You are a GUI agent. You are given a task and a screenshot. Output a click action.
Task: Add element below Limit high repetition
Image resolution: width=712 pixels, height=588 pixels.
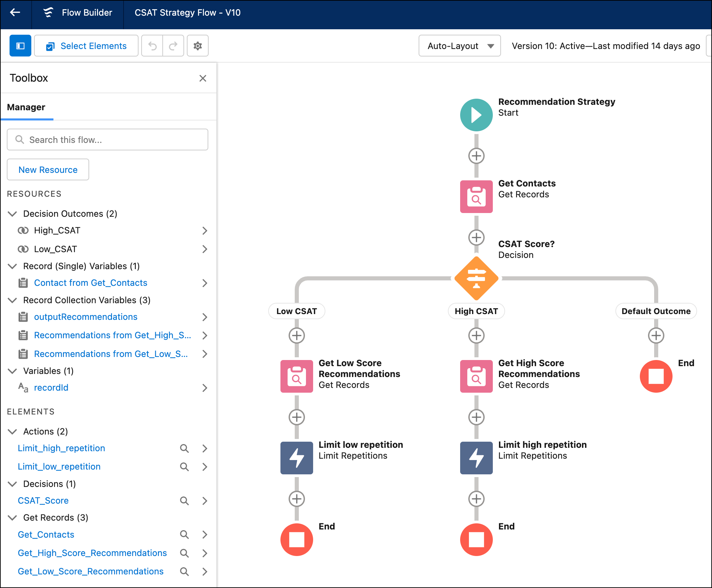pos(476,499)
